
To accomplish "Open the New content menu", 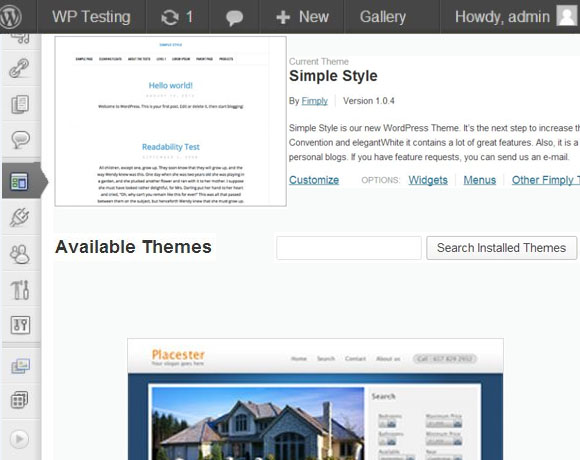I will (x=303, y=17).
